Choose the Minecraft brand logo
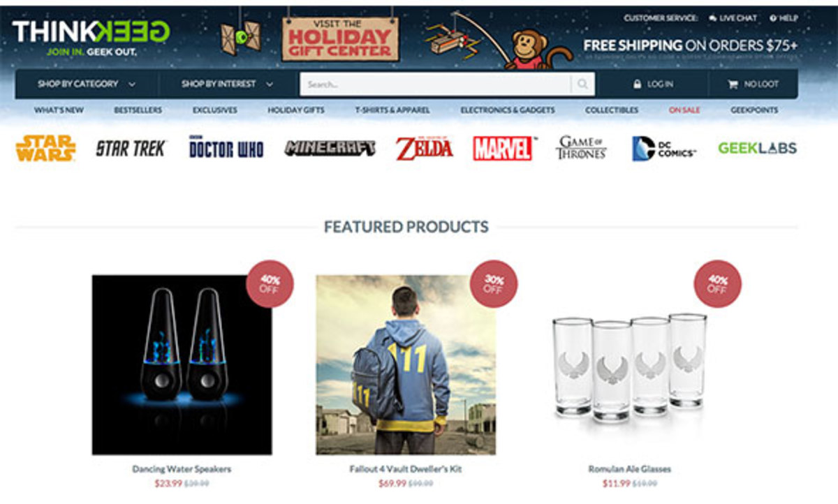The width and height of the screenshot is (838, 504). coord(330,148)
